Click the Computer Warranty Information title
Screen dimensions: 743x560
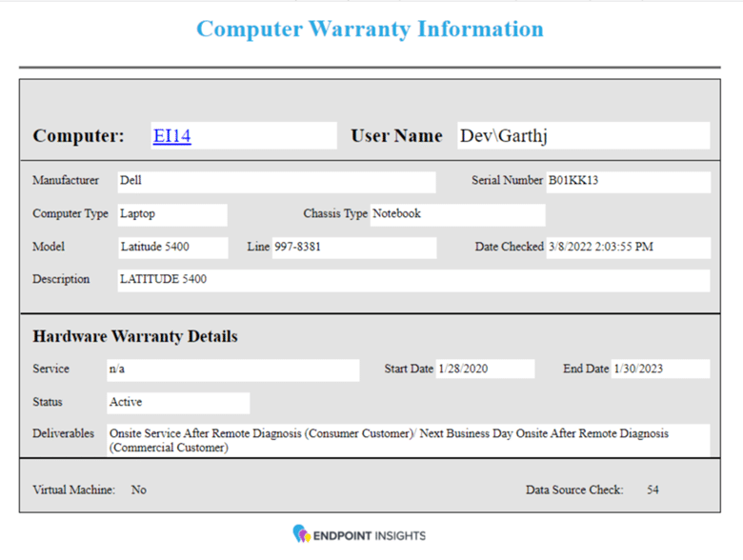(370, 29)
